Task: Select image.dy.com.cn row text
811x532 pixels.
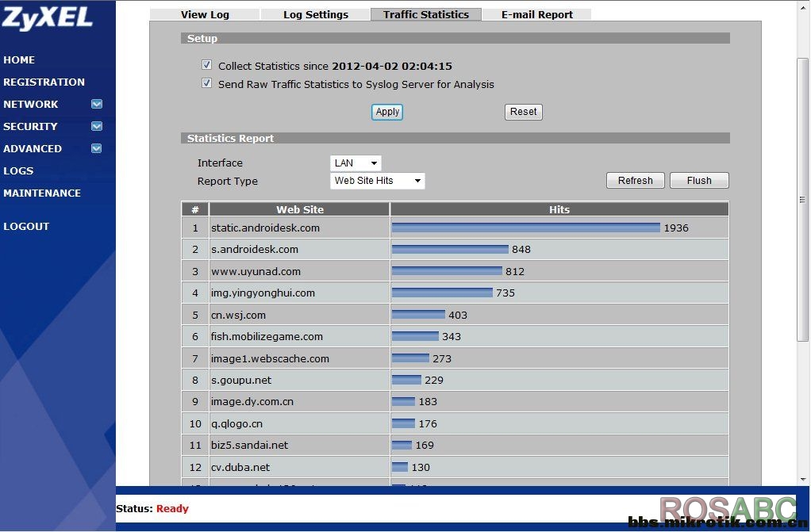Action: (x=252, y=402)
